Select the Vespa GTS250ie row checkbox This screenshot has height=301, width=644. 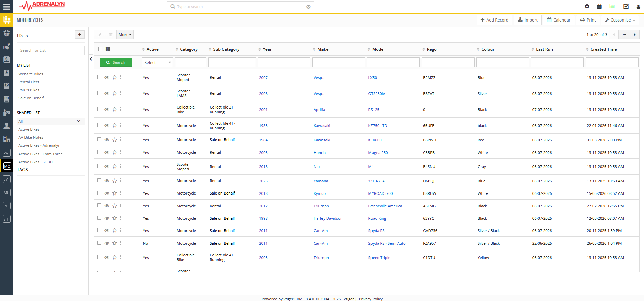click(99, 93)
